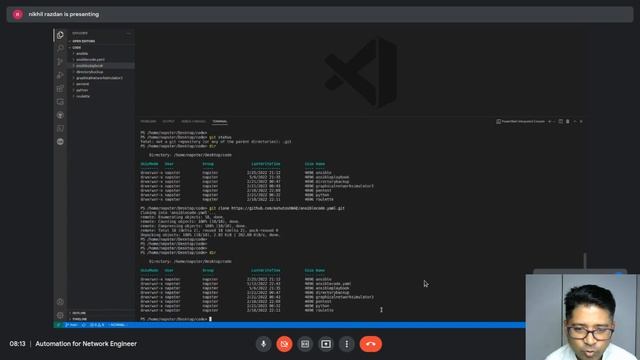The height and width of the screenshot is (360, 640).
Task: Click the "nikhil razdan is presenting" text
Action: click(64, 14)
